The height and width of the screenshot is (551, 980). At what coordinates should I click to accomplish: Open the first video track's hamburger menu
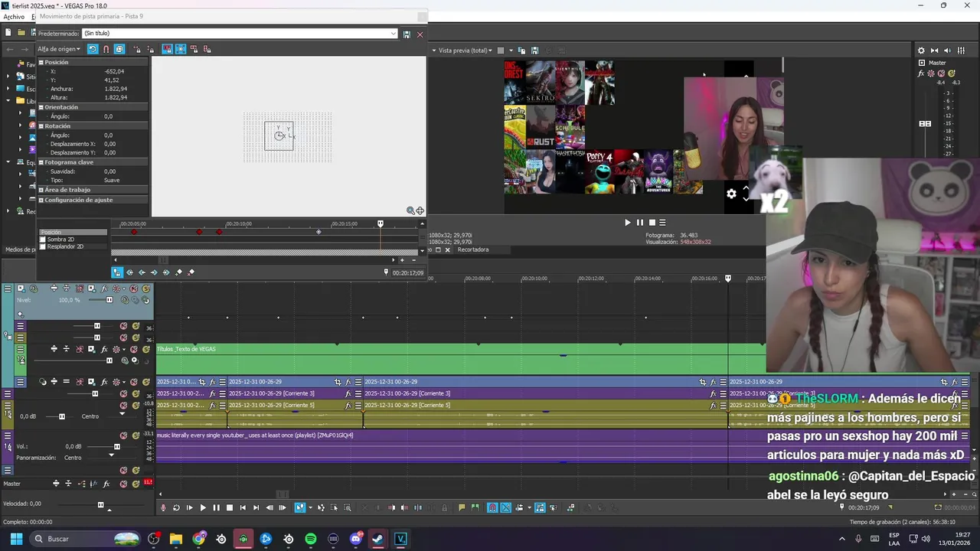pos(8,289)
